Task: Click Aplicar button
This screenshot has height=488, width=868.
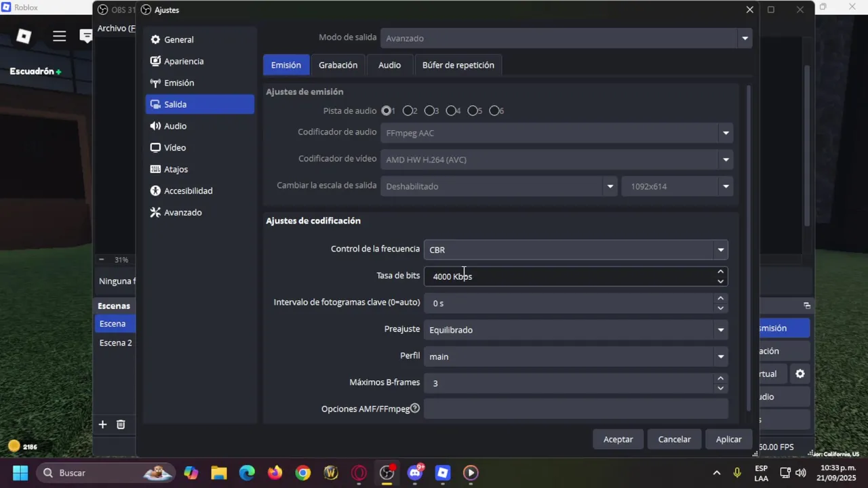Action: click(729, 439)
